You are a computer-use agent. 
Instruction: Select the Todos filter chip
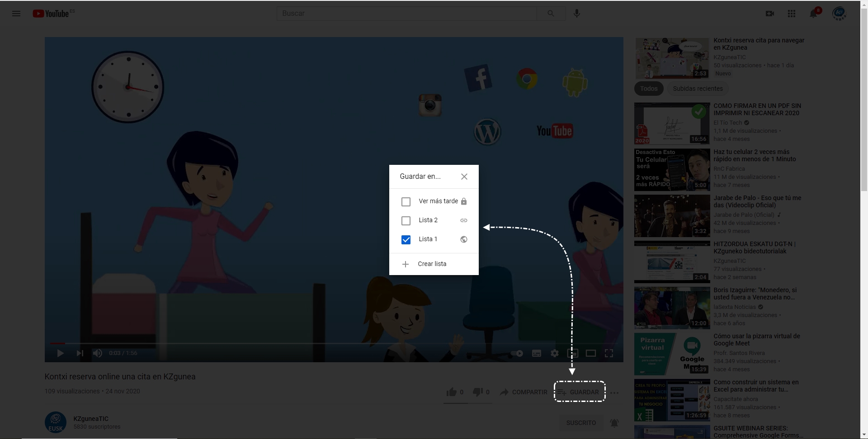(649, 89)
